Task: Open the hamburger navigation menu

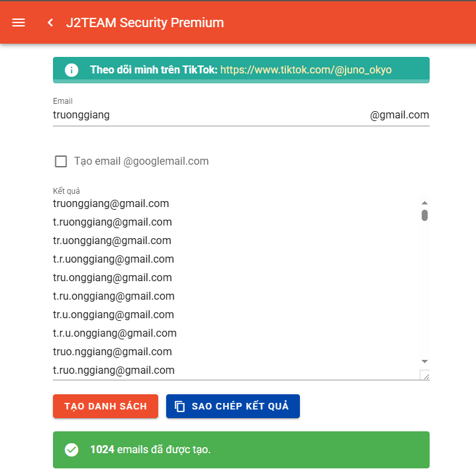Action: 19,22
